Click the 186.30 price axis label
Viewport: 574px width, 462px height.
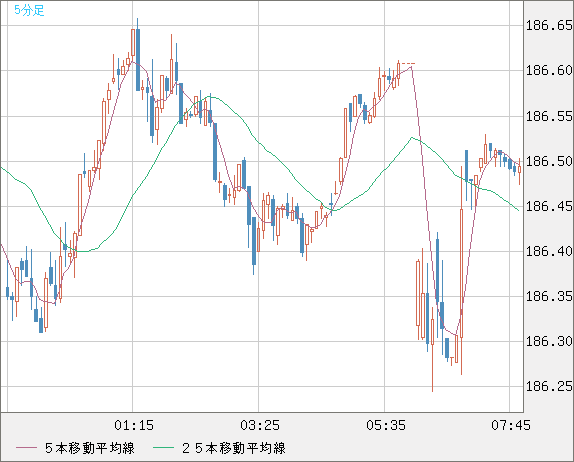coord(549,341)
